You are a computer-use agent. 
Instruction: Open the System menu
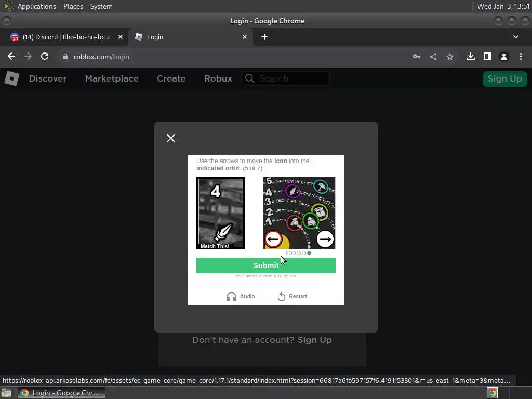[x=101, y=6]
